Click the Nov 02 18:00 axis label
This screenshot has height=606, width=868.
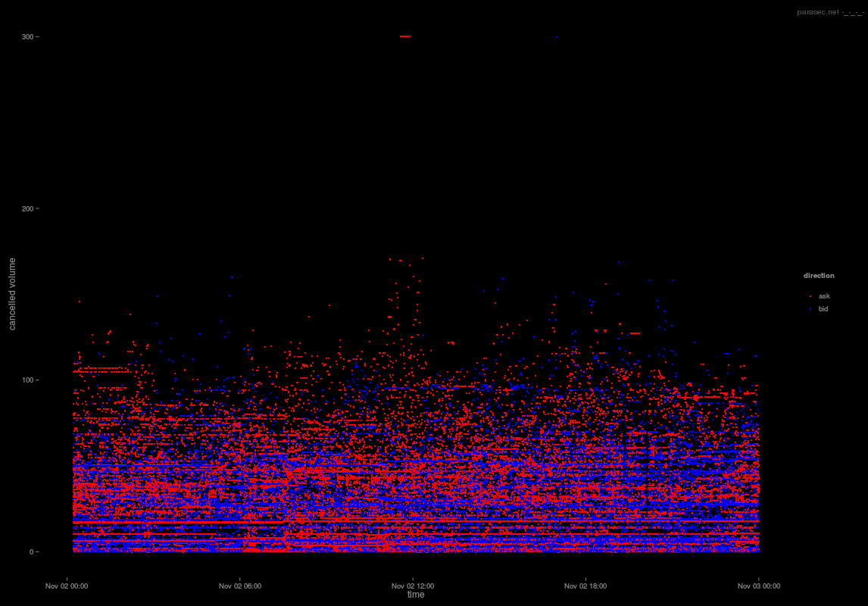[585, 586]
